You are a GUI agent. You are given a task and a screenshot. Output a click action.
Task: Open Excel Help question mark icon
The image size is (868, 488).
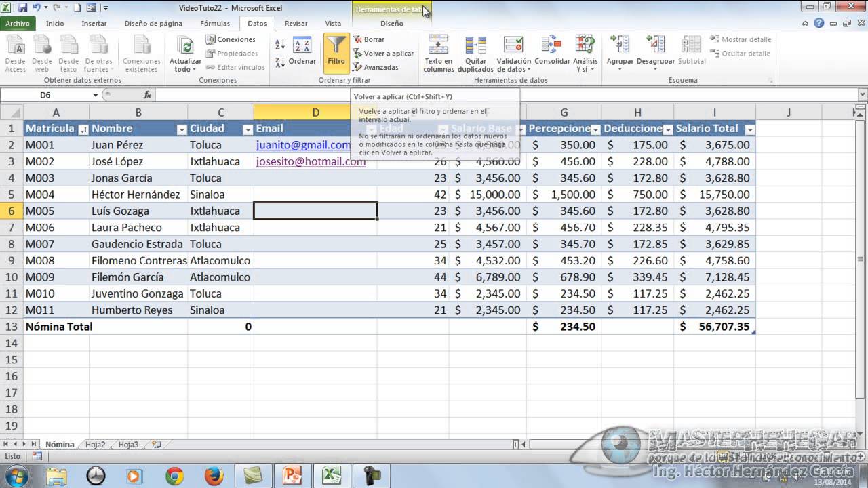[x=819, y=23]
